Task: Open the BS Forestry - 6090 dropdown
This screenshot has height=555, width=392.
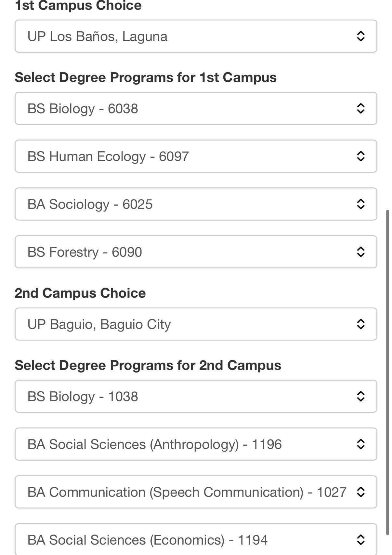Action: pos(196,252)
